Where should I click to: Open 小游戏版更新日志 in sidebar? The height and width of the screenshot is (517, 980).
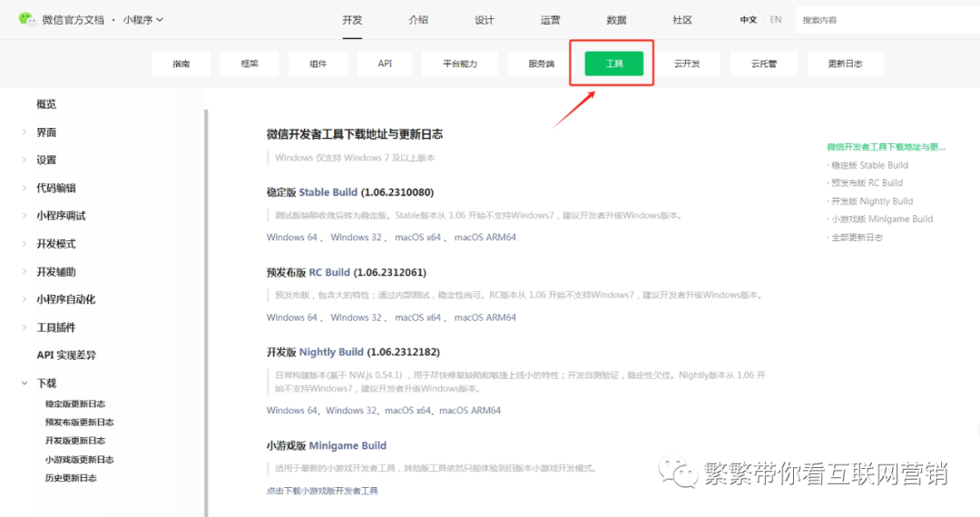[79, 460]
